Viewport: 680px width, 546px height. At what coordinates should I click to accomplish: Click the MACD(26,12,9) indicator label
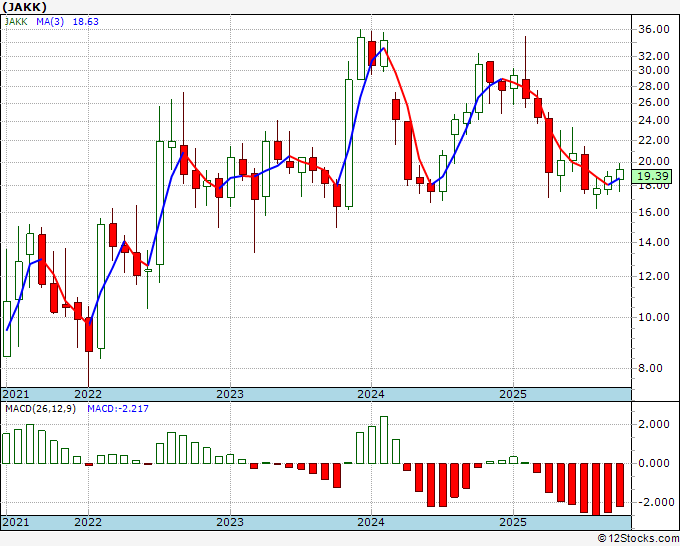pyautogui.click(x=40, y=409)
